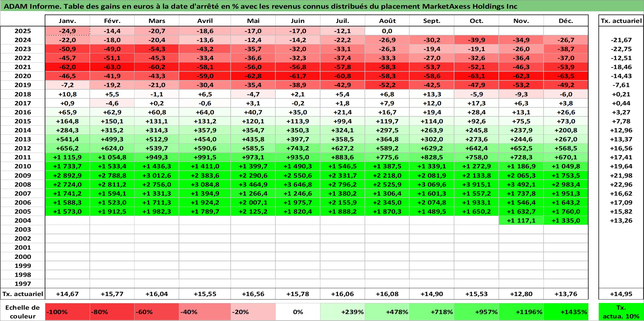Image resolution: width=644 pixels, height=321 pixels.
Task: Click the Juin column header
Action: pyautogui.click(x=298, y=21)
